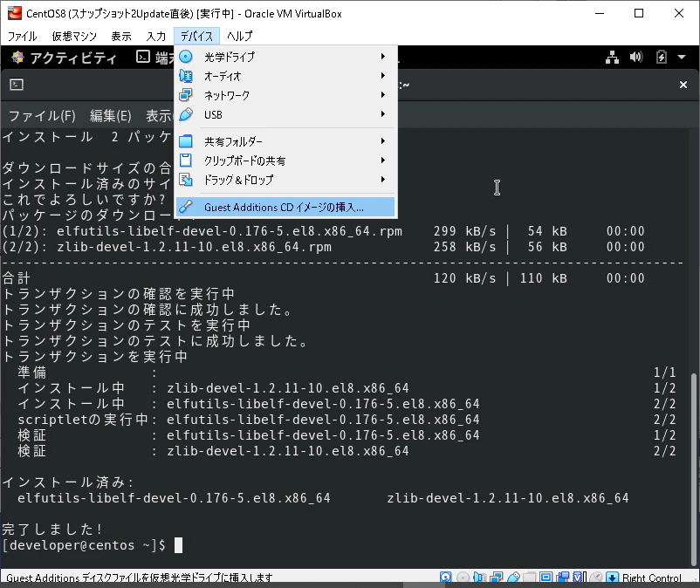Click the display status bar icon
Image resolution: width=700 pixels, height=588 pixels.
pyautogui.click(x=546, y=578)
